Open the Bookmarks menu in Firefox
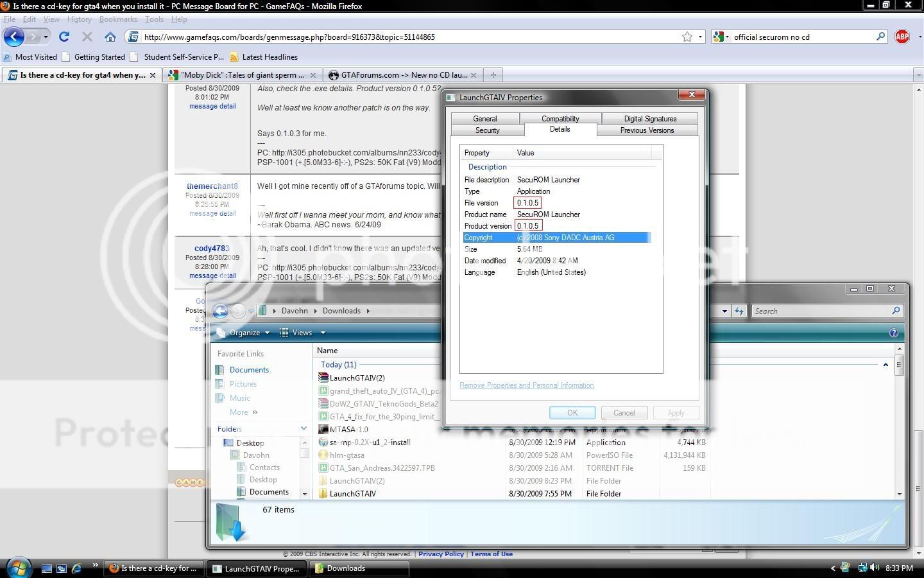924x578 pixels. 118,19
